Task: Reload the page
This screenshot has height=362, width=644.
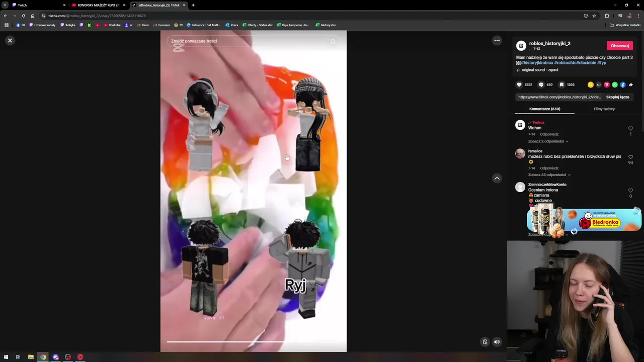Action: 23,16
